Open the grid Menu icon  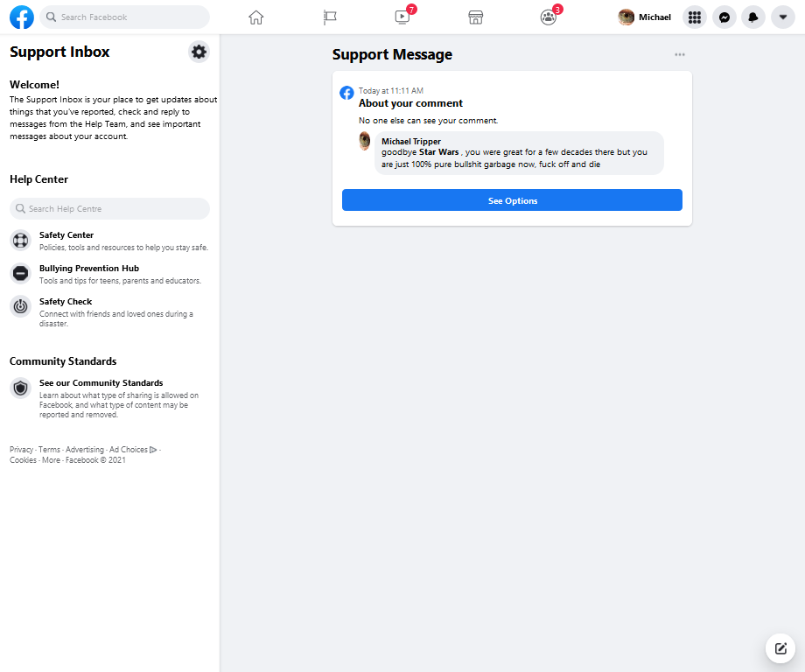tap(695, 17)
